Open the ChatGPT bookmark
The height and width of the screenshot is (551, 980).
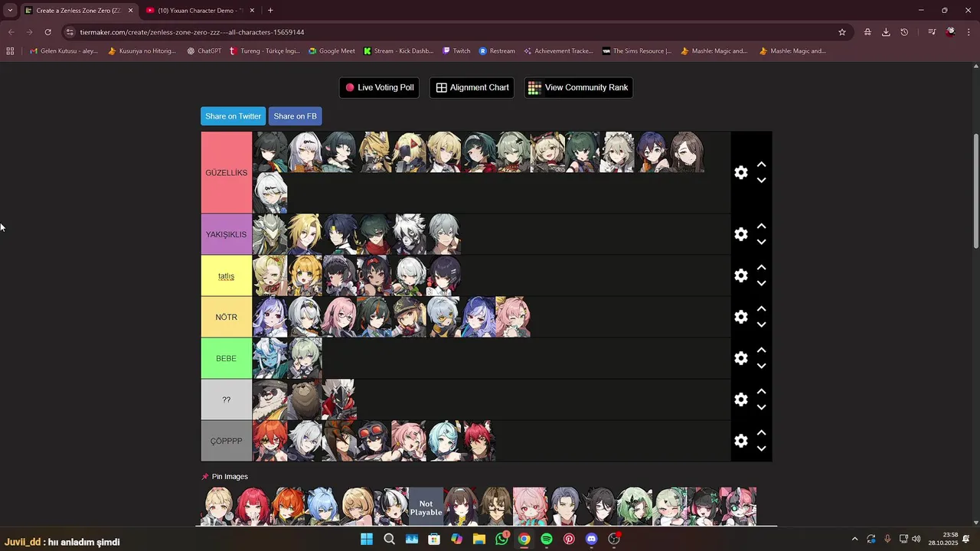coord(204,51)
